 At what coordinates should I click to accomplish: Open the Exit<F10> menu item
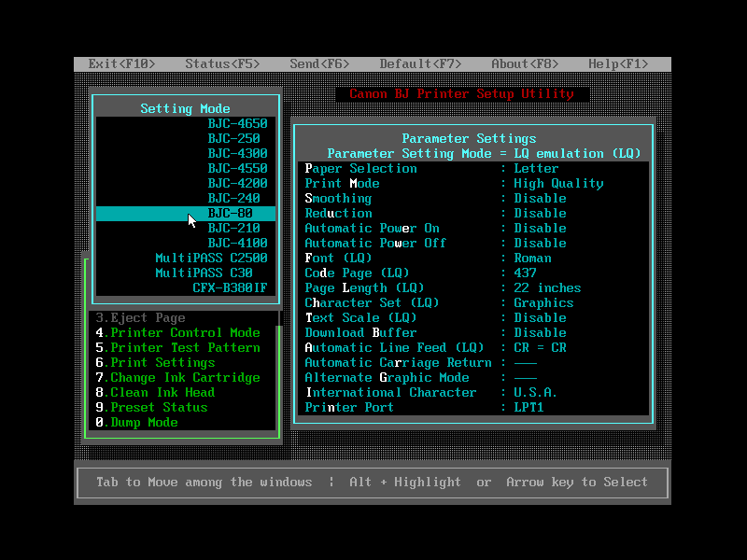[x=121, y=64]
